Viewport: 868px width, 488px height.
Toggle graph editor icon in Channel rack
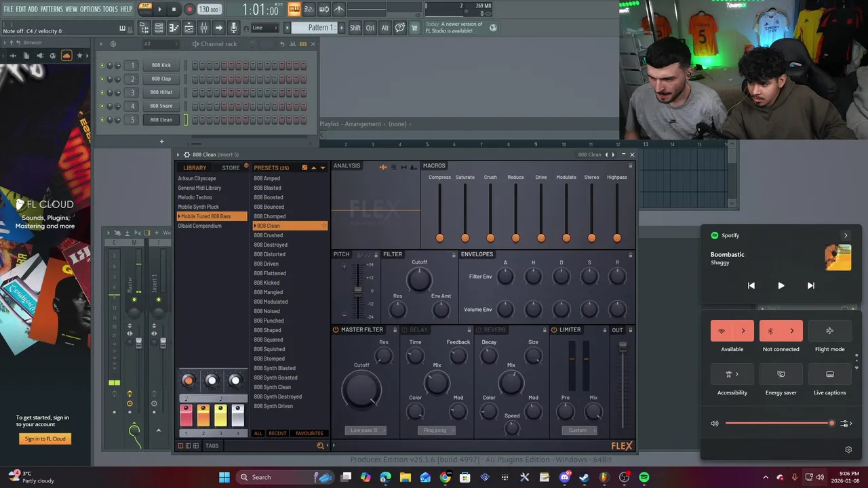click(x=292, y=44)
